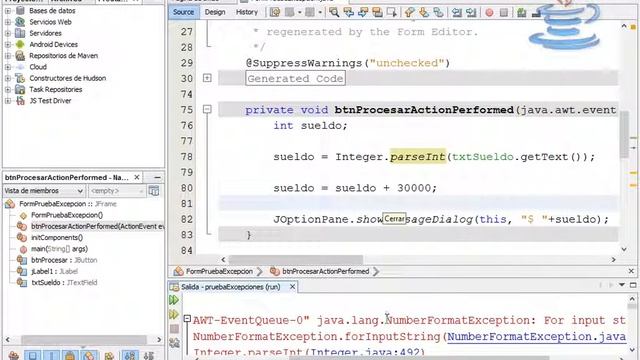Close btnProcesarActionPerformed Navigator tab
The image size is (640, 360).
[137, 177]
